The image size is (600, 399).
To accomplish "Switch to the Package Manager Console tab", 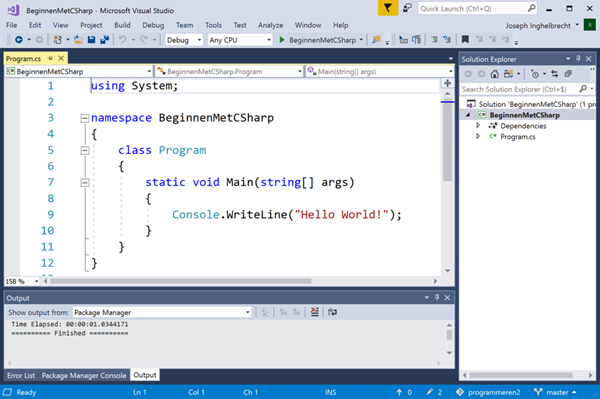I will pos(84,376).
